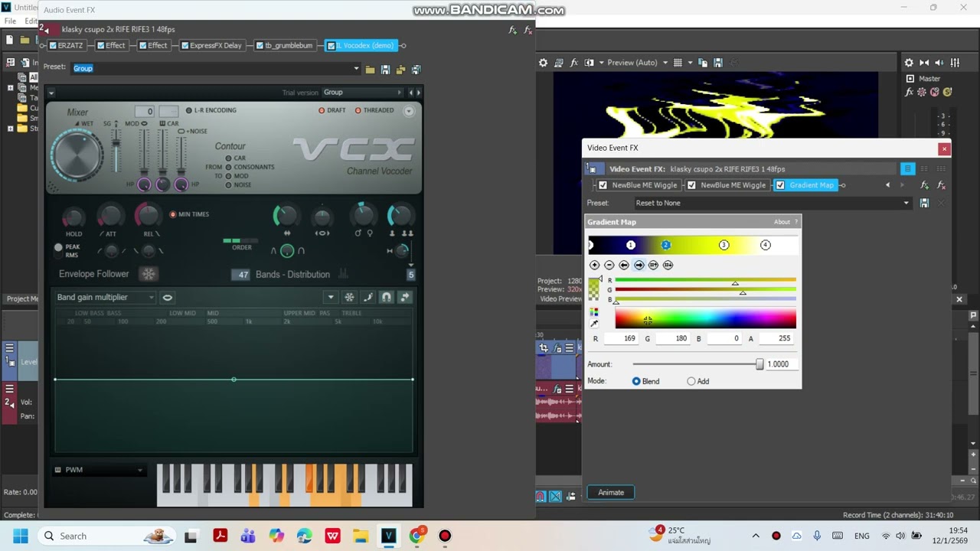Select Blend mode radio button
Image resolution: width=980 pixels, height=551 pixels.
point(636,381)
